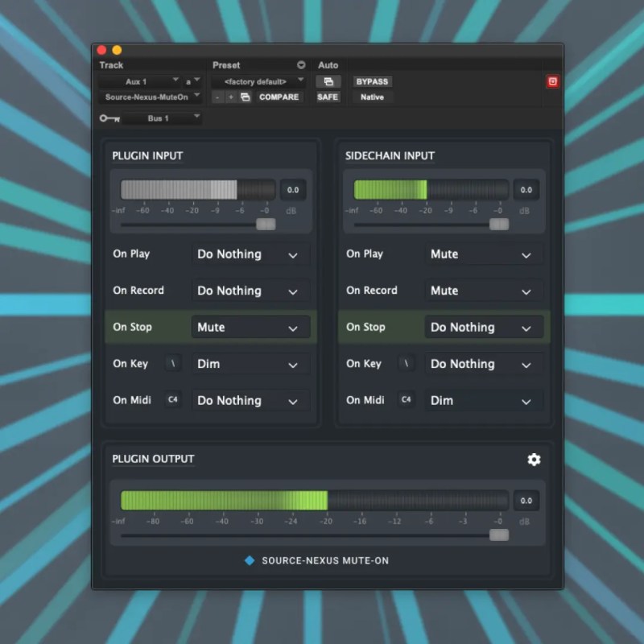Click the Sidechain Input level meter
The width and height of the screenshot is (644, 644).
click(x=431, y=190)
